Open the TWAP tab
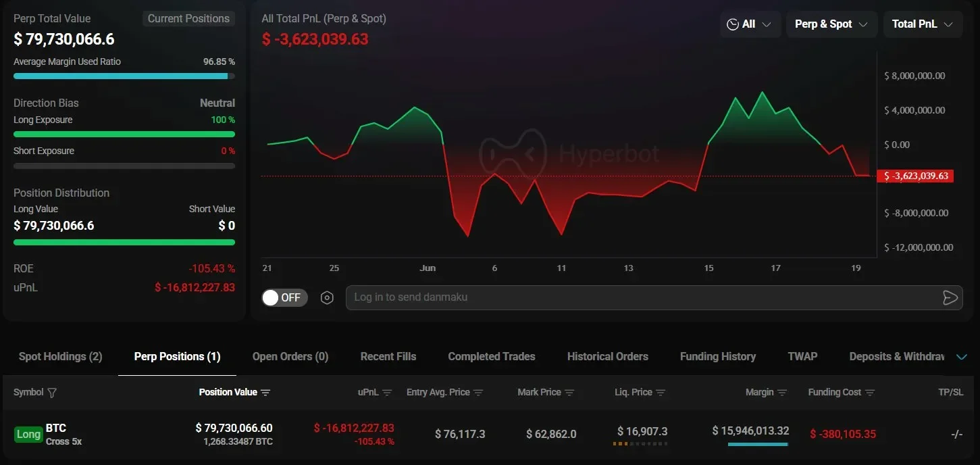 pyautogui.click(x=802, y=356)
